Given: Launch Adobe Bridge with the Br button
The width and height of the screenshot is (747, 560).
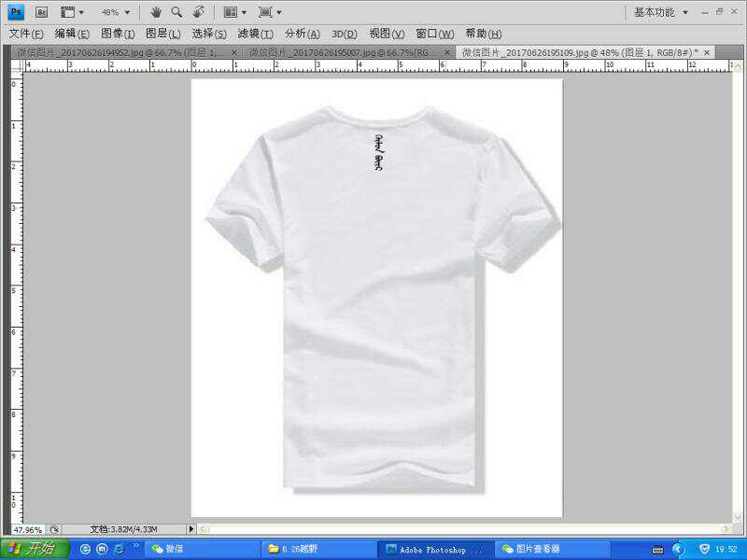Looking at the screenshot, I should [x=41, y=12].
